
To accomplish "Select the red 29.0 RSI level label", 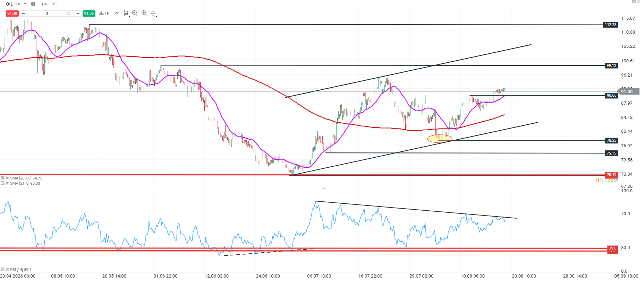I will pyautogui.click(x=613, y=249).
